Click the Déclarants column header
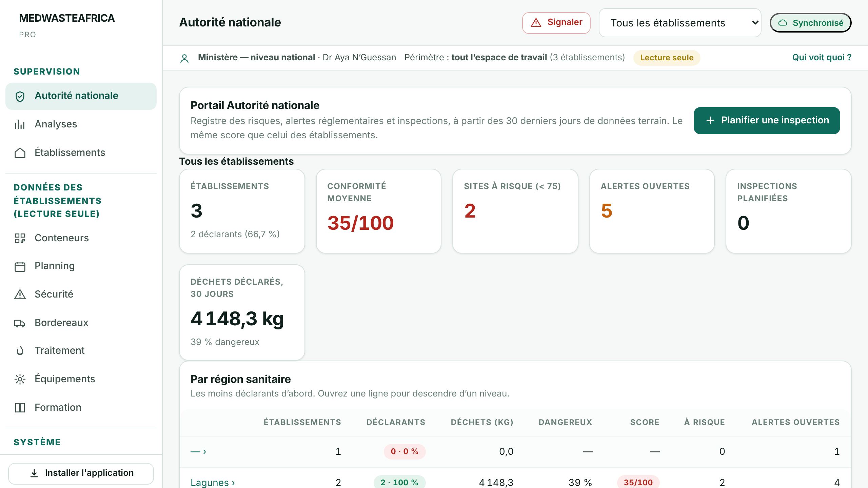The width and height of the screenshot is (868, 488). [x=396, y=423]
